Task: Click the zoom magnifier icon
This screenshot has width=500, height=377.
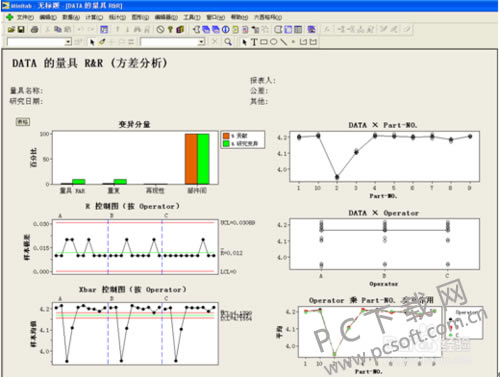Action: (228, 42)
